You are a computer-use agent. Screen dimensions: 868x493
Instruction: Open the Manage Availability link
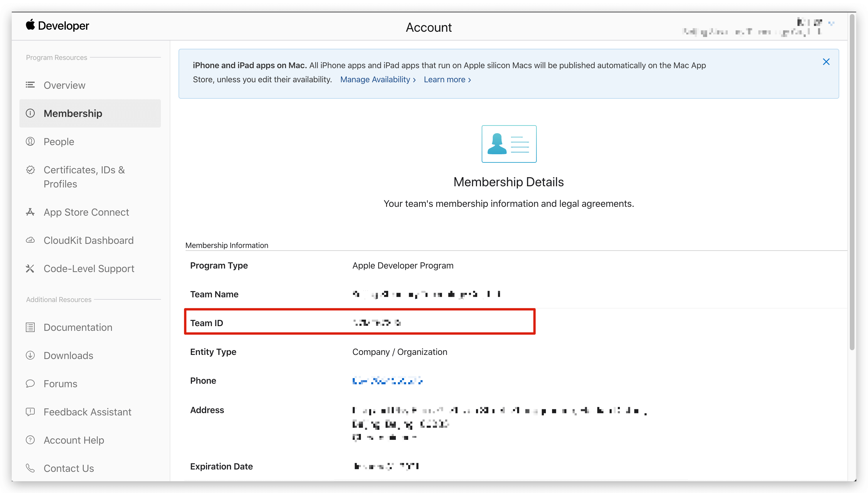pos(378,80)
